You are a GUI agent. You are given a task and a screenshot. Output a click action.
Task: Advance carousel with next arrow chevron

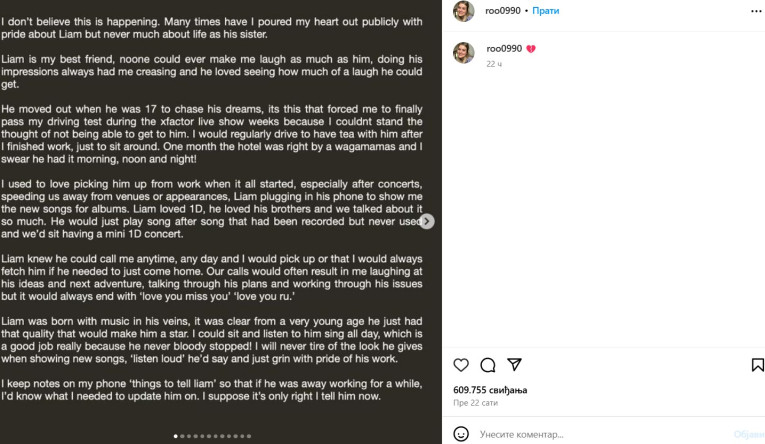click(x=426, y=222)
